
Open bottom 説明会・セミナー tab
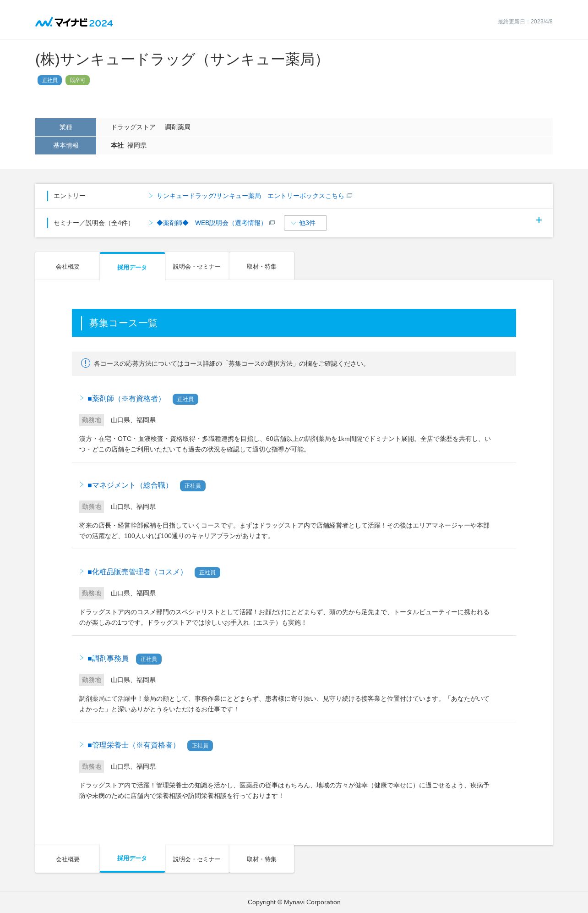tap(197, 859)
